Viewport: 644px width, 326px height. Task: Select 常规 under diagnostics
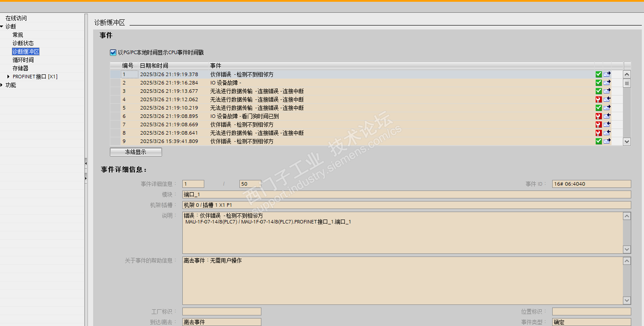pos(18,35)
